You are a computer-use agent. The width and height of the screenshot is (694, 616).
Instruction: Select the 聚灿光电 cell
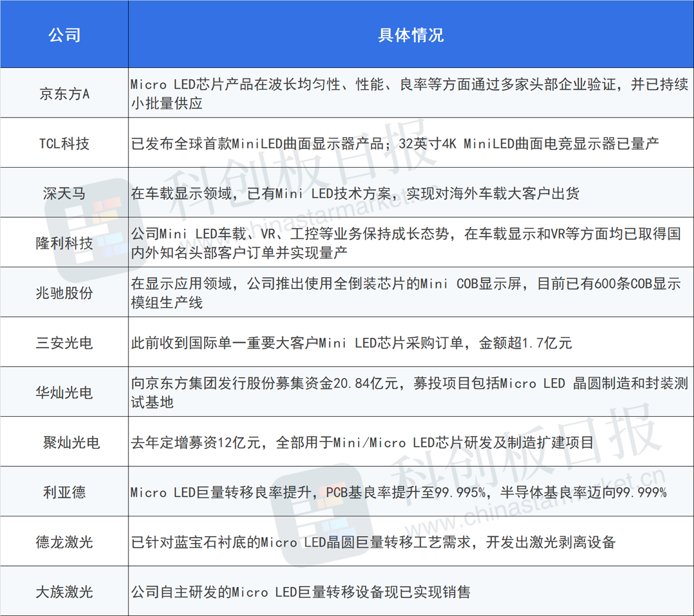[x=71, y=442]
